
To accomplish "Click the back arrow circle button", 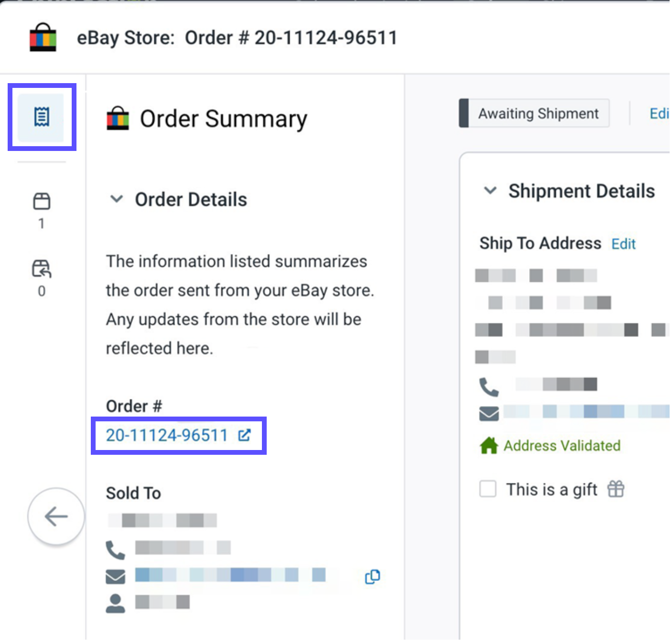I will (56, 516).
